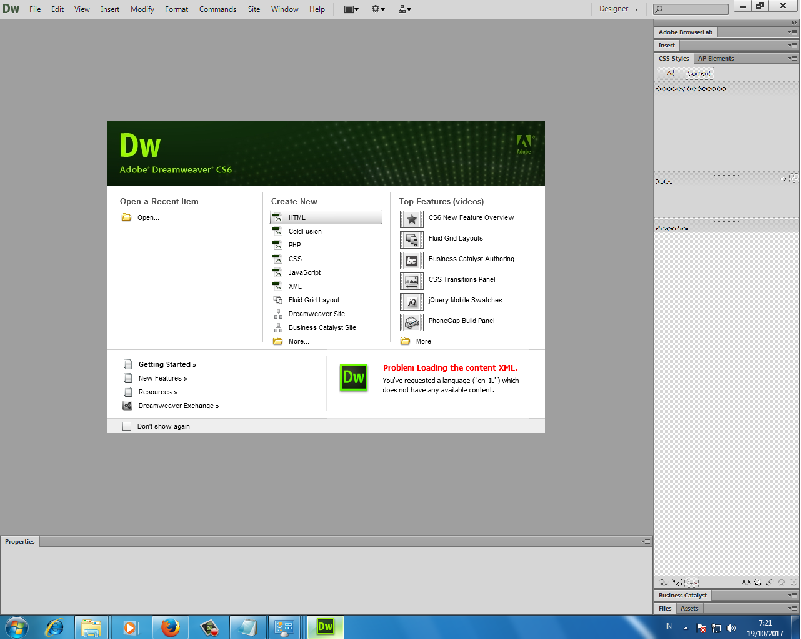Select the Files tab
801x639 pixels.
(665, 608)
